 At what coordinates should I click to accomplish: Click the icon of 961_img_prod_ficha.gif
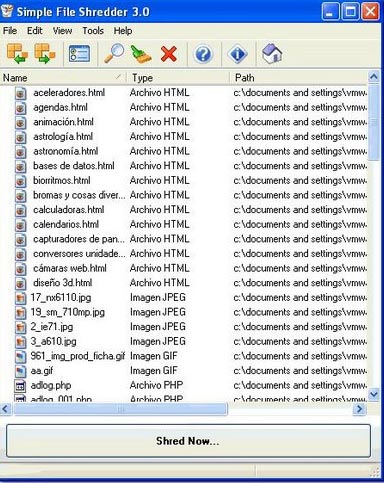click(x=21, y=356)
